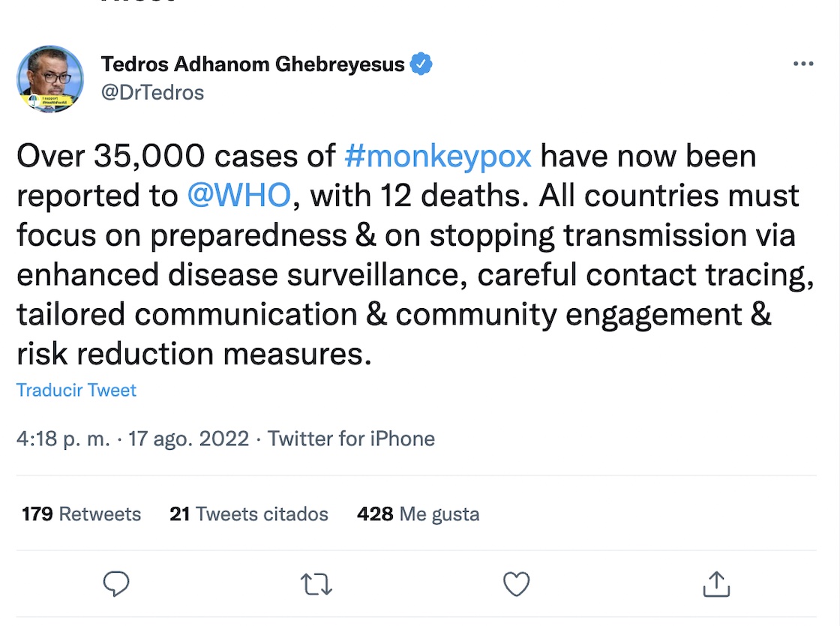This screenshot has width=840, height=626.
Task: Click the reply speech bubble icon
Action: point(116,584)
